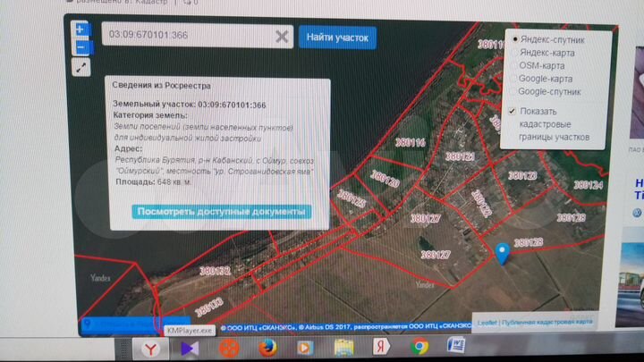Open Google Chrome from the taskbar
The width and height of the screenshot is (644, 362).
point(419,348)
